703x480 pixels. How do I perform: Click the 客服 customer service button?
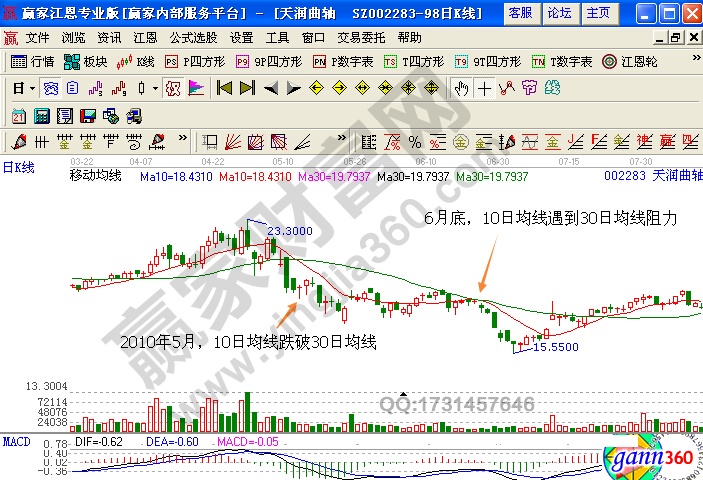point(520,12)
